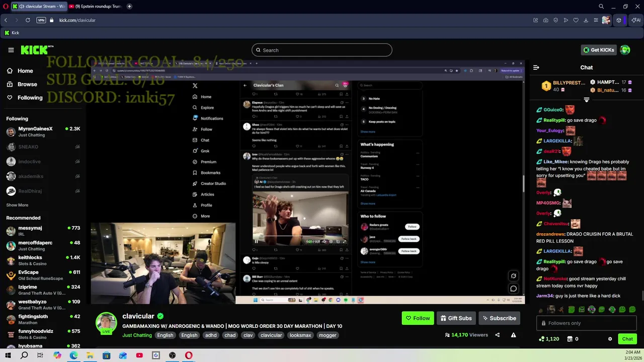644x362 pixels.
Task: Open a new browser tab
Action: [x=129, y=7]
